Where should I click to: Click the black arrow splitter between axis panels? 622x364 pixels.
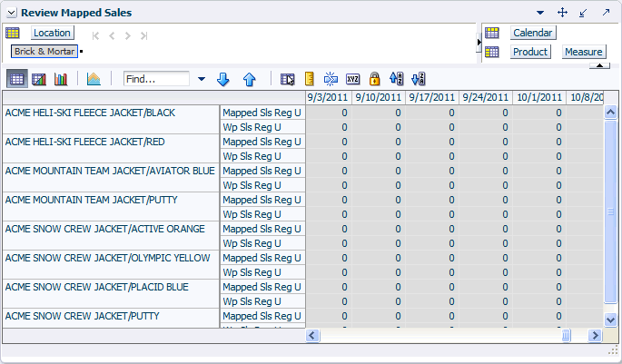tap(479, 43)
